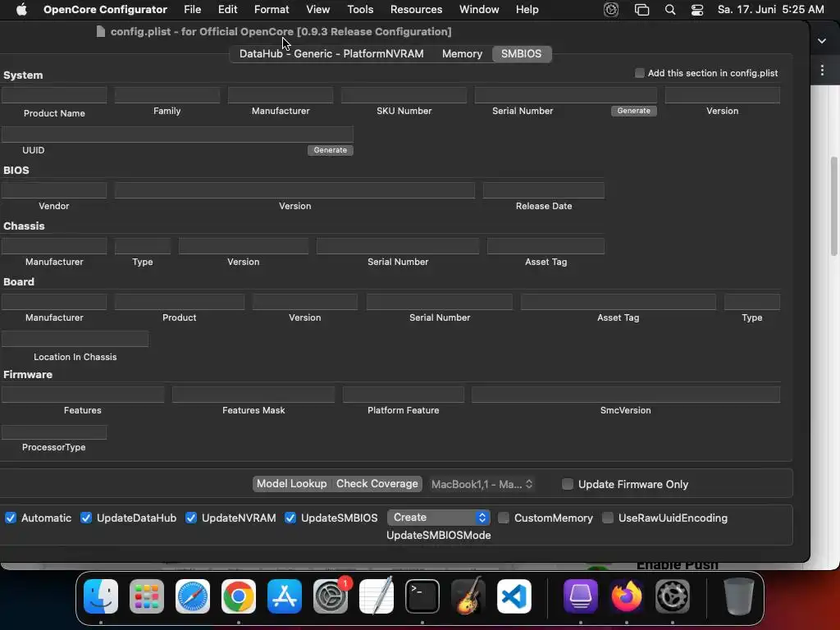
Task: Open the Tools menu
Action: pyautogui.click(x=360, y=10)
